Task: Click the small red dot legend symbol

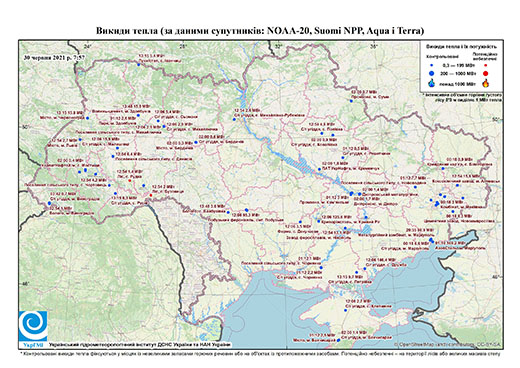Action: tap(485, 66)
